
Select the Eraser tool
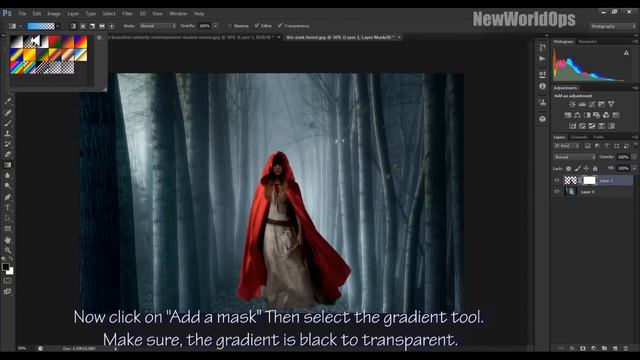pos(7,155)
